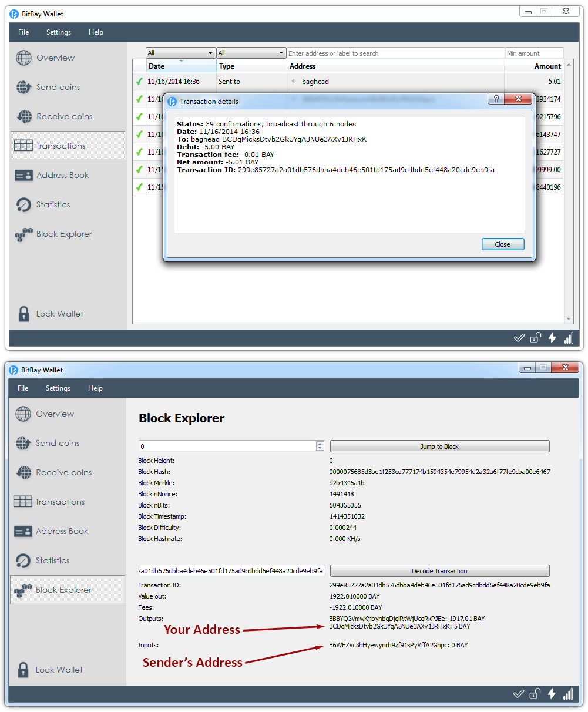Click the checkmark status icon in the Block Explorer window

[518, 694]
